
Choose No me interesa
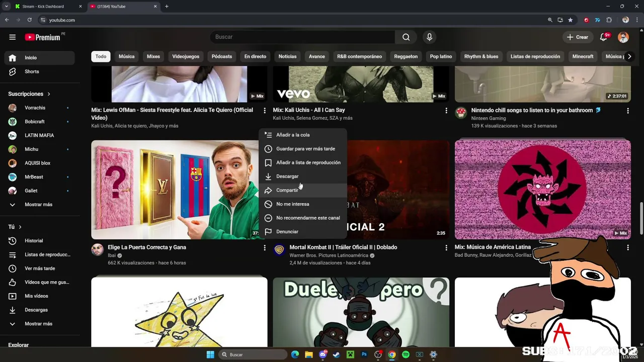[x=303, y=204]
